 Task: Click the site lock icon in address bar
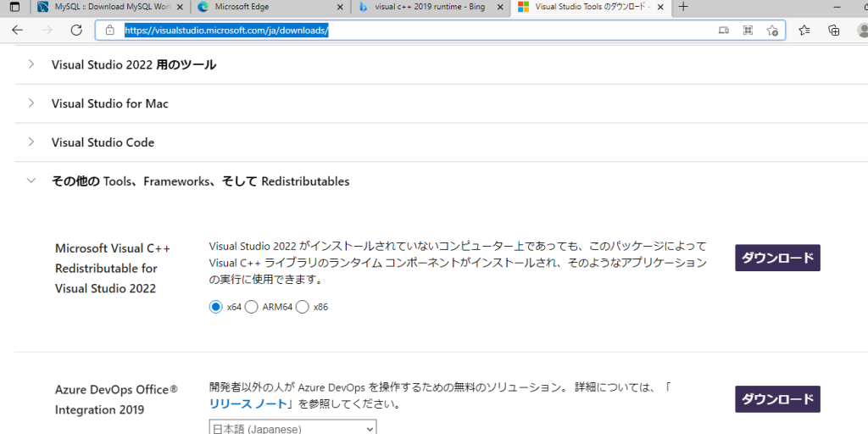(x=109, y=31)
